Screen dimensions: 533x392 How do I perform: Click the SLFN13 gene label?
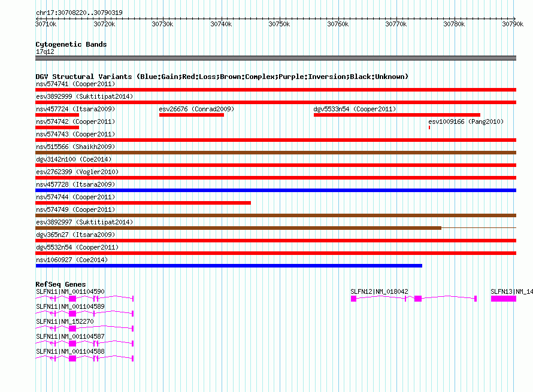[511, 291]
